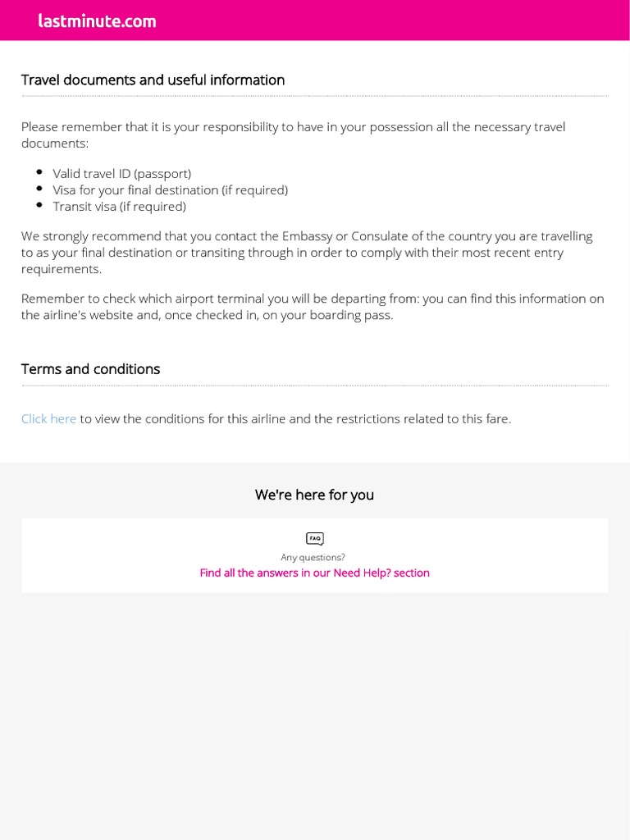Click the pink header banner beside the logo
This screenshot has width=630, height=840.
pos(391,21)
